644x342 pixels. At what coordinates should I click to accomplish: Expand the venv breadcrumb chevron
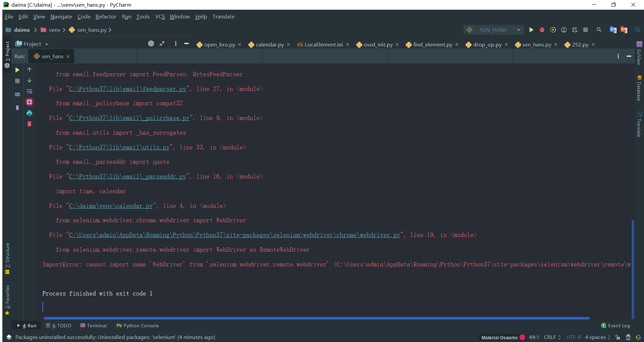point(64,30)
